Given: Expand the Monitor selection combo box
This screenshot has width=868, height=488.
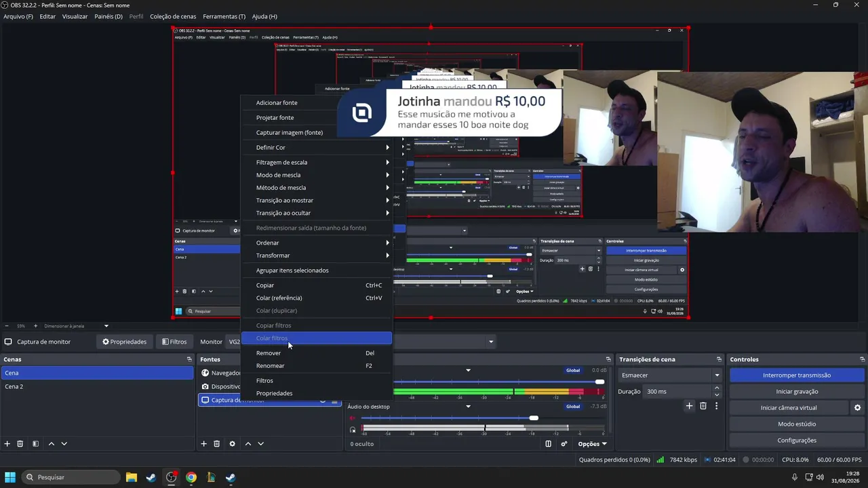Looking at the screenshot, I should click(490, 342).
